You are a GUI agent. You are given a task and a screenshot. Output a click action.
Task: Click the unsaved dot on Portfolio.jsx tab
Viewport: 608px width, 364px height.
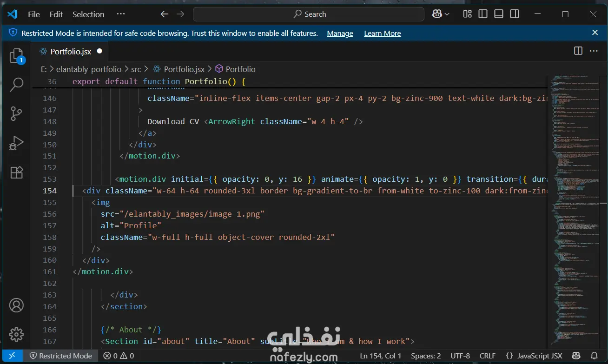pos(99,51)
